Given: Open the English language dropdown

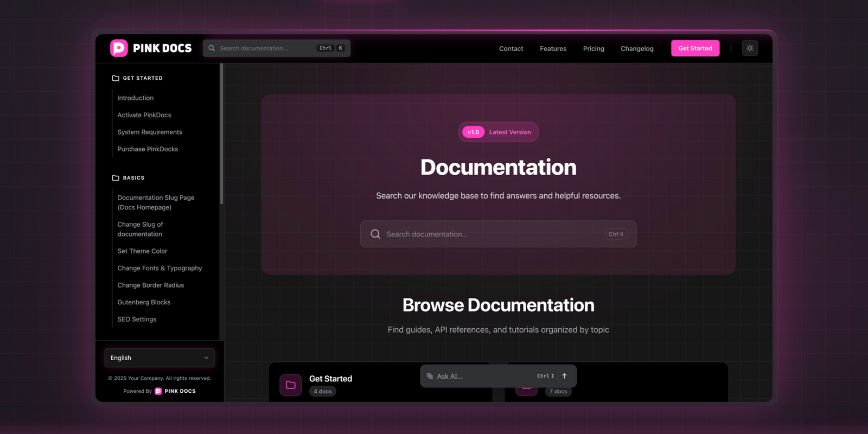Looking at the screenshot, I should (159, 358).
